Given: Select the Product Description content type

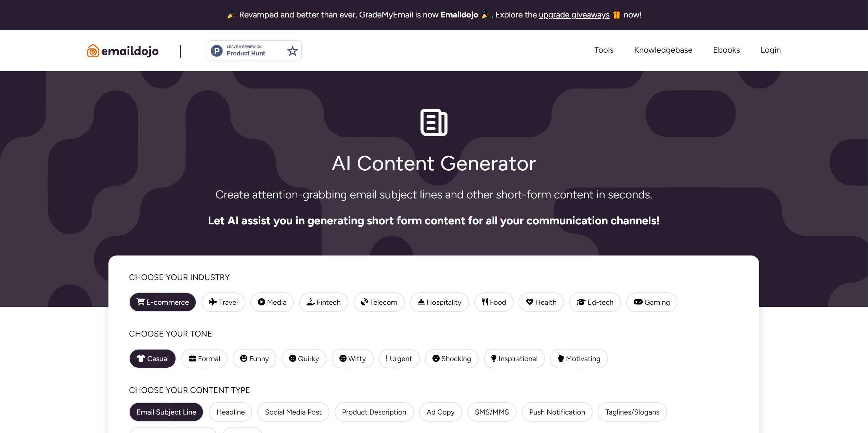Looking at the screenshot, I should [x=374, y=412].
